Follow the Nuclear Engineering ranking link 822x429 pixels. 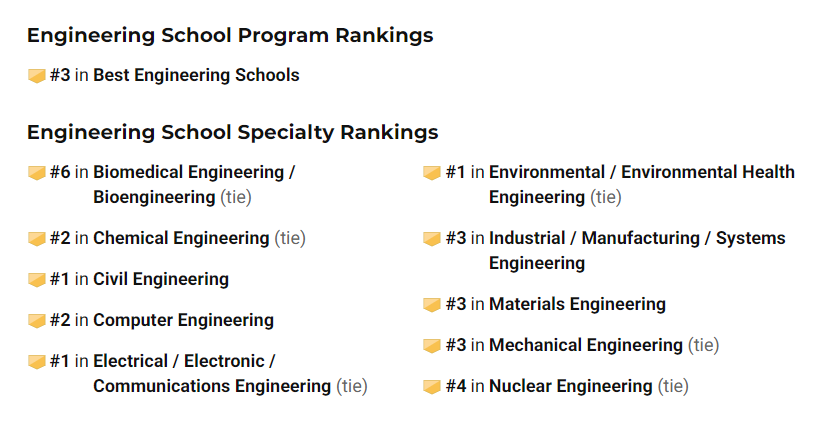click(x=570, y=386)
